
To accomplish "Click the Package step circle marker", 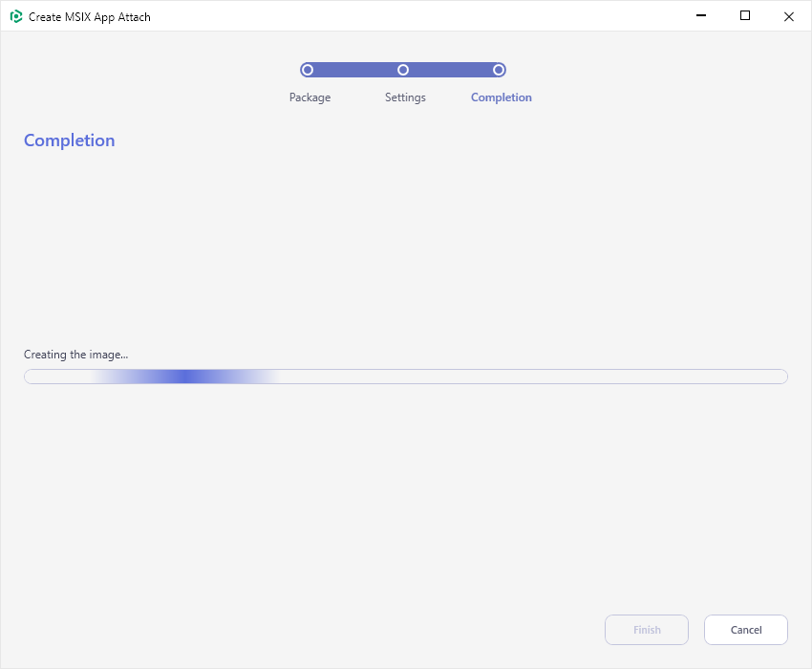I will coord(308,70).
